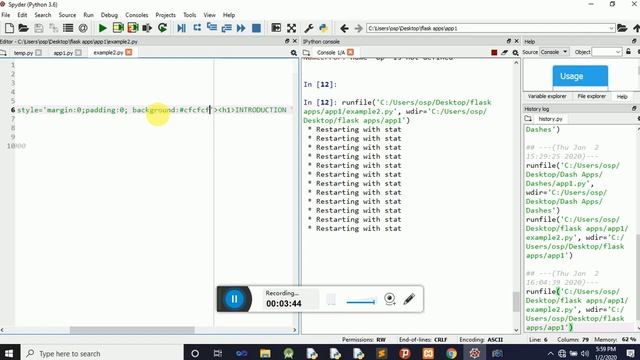This screenshot has height=360, width=640.
Task: Select the history.py tab
Action: point(550,119)
